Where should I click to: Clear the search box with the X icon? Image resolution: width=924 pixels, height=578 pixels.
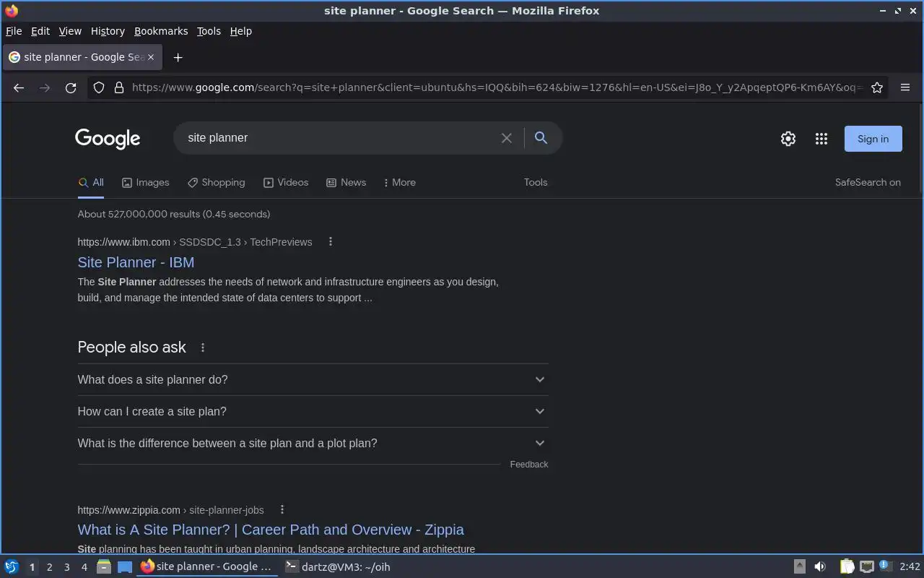[x=507, y=138]
